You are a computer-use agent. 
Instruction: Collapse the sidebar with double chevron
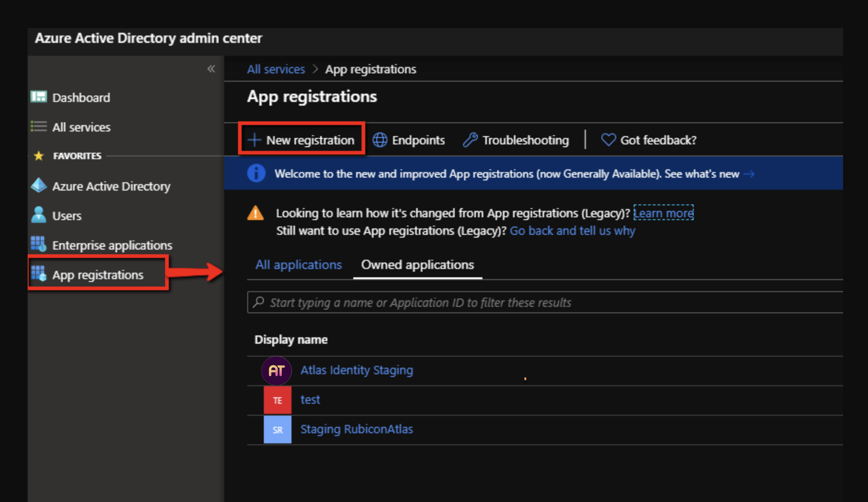click(211, 69)
